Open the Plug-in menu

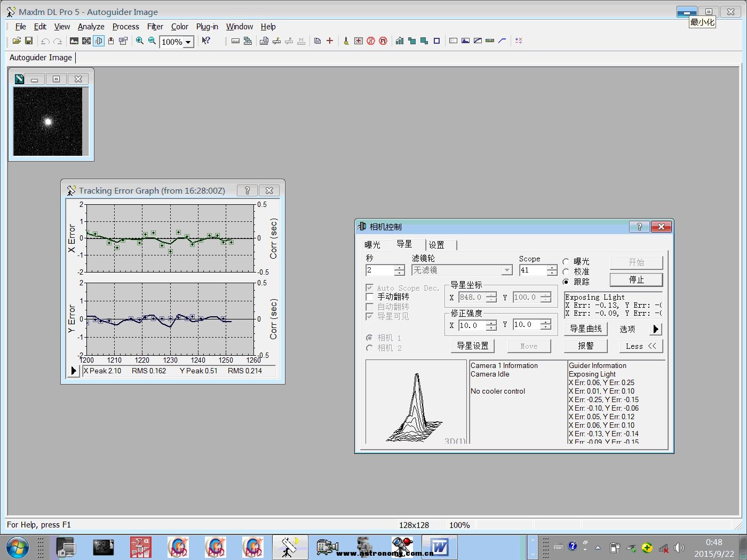207,27
